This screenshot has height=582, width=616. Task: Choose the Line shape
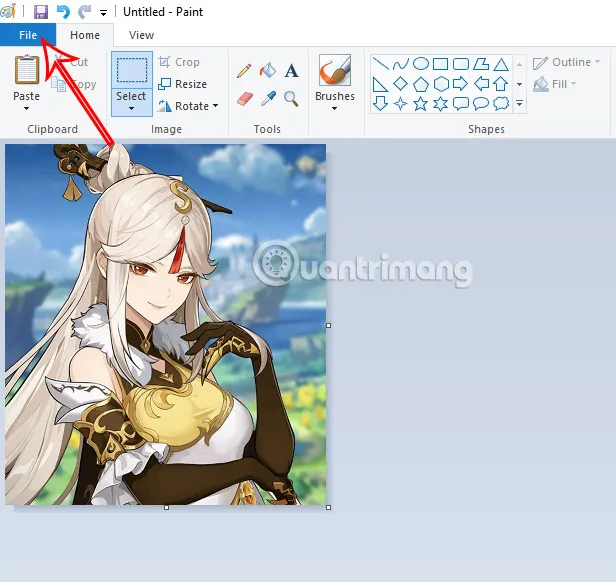(x=380, y=64)
